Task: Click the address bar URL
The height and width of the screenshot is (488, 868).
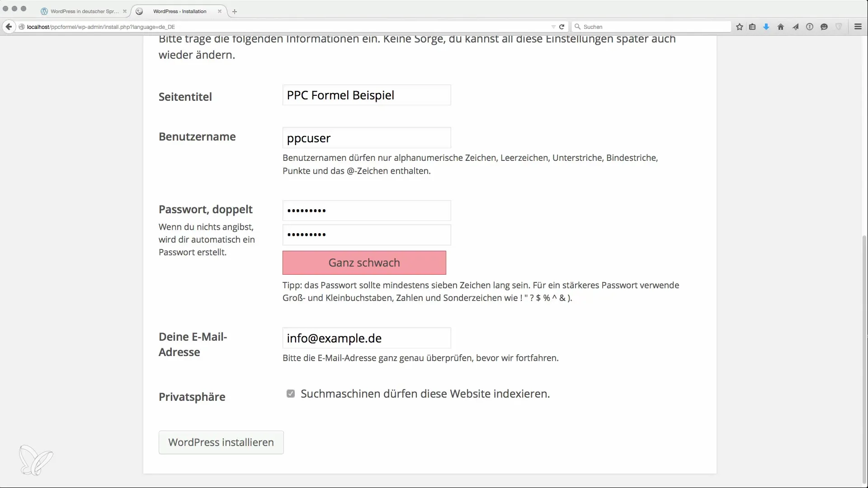Action: click(101, 27)
